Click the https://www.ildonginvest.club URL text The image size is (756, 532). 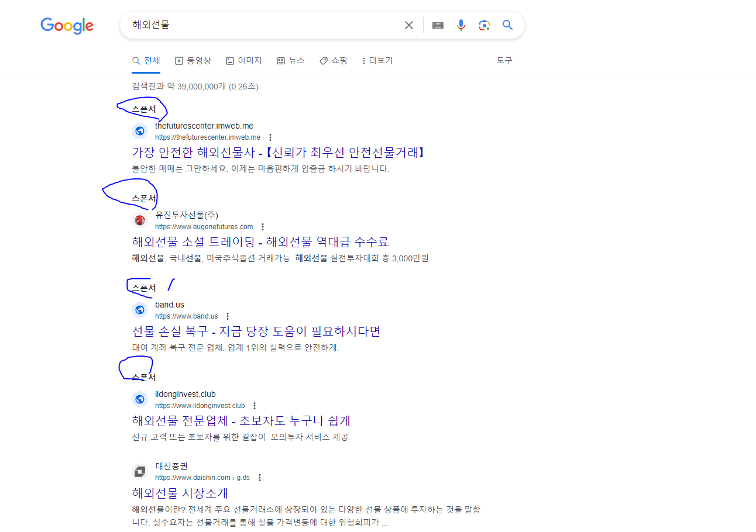[x=200, y=406]
